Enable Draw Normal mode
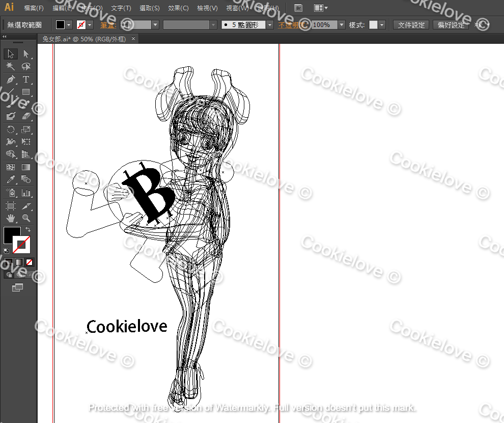Image resolution: width=504 pixels, height=423 pixels. pos(9,274)
